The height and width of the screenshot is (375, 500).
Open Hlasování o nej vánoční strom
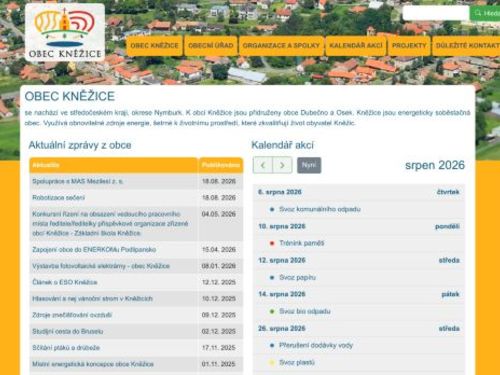pos(92,299)
